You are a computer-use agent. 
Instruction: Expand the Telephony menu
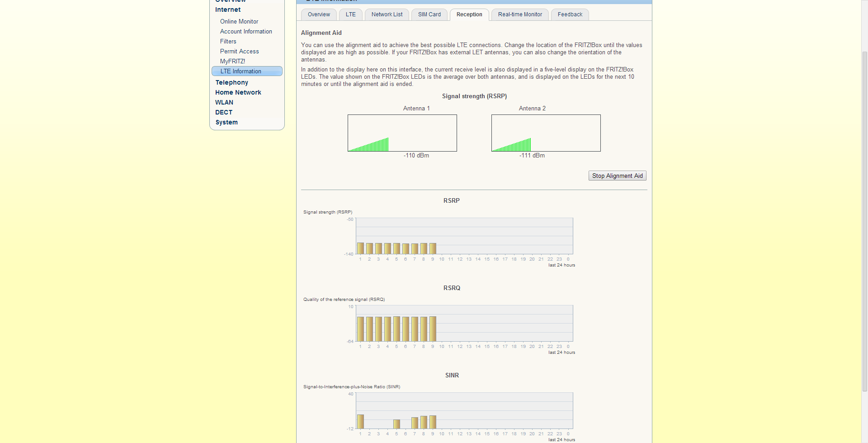pyautogui.click(x=231, y=82)
